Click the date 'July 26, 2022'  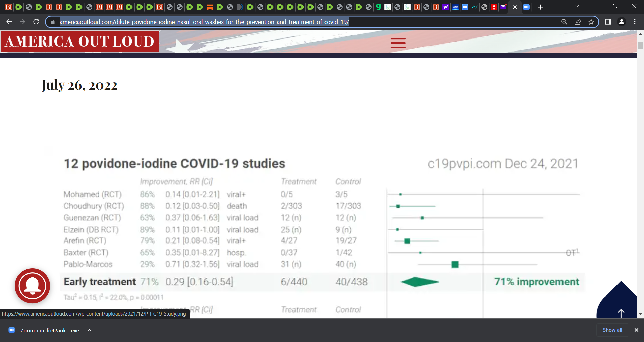click(x=79, y=85)
